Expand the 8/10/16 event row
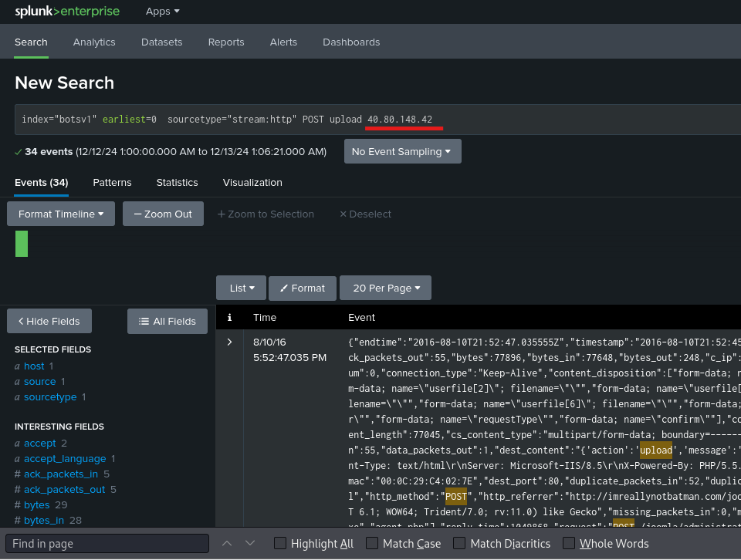The height and width of the screenshot is (560, 741). coord(230,342)
